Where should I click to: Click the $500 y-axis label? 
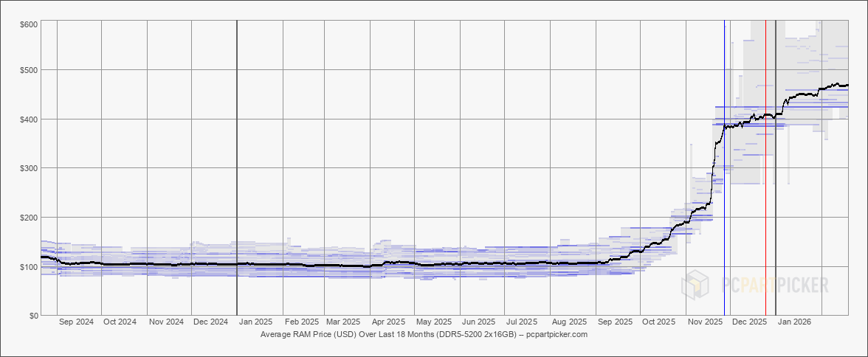pos(30,70)
